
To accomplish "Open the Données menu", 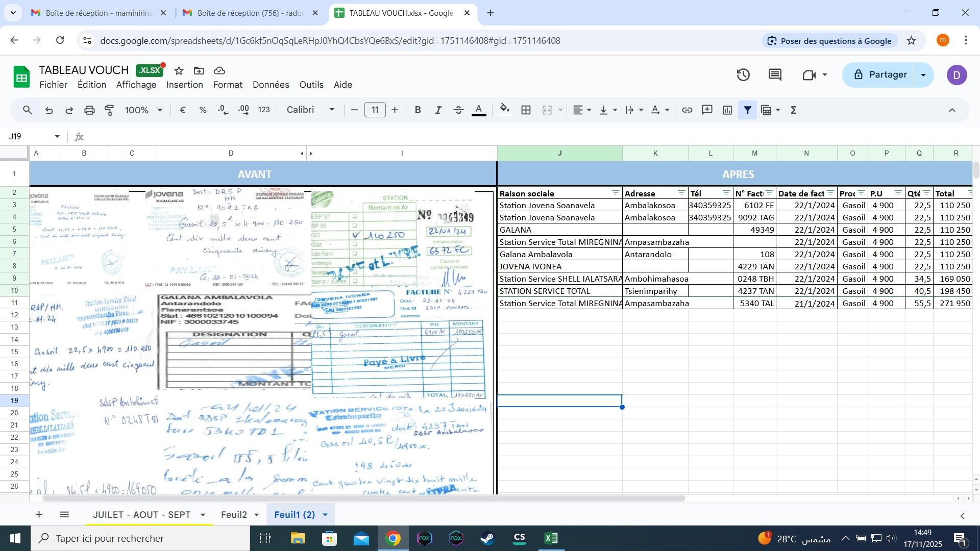I will pos(271,85).
